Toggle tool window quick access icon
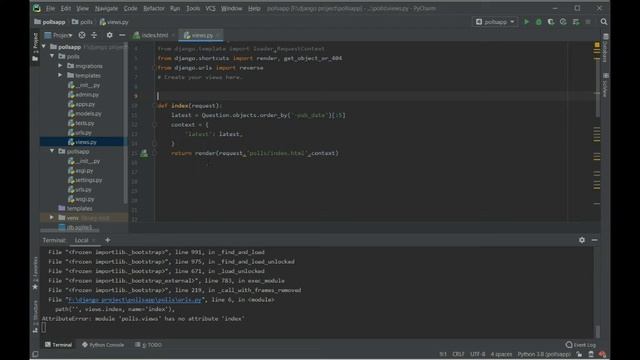The image size is (640, 360). click(x=35, y=354)
